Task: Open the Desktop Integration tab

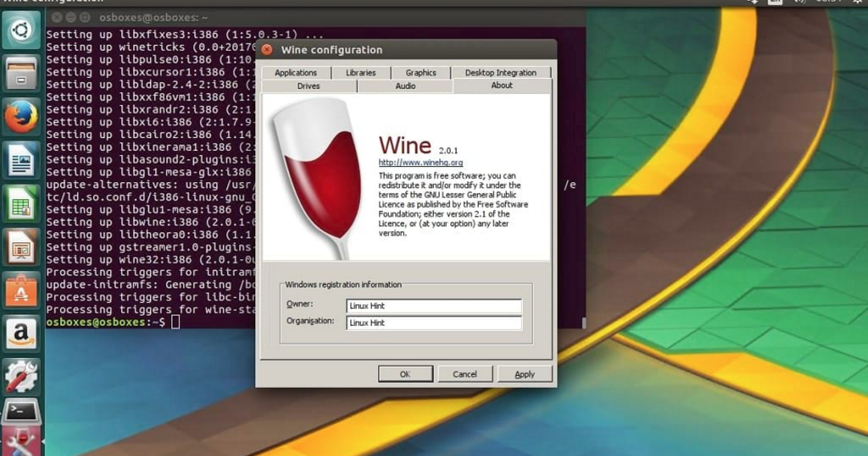Action: point(500,72)
